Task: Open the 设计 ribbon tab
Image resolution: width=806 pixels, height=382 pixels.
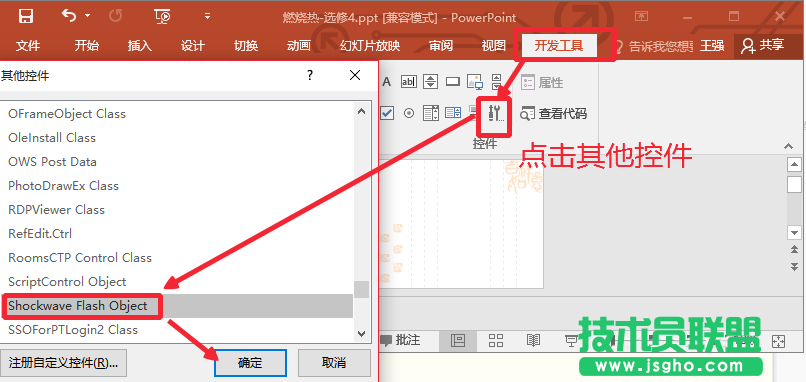Action: click(193, 45)
